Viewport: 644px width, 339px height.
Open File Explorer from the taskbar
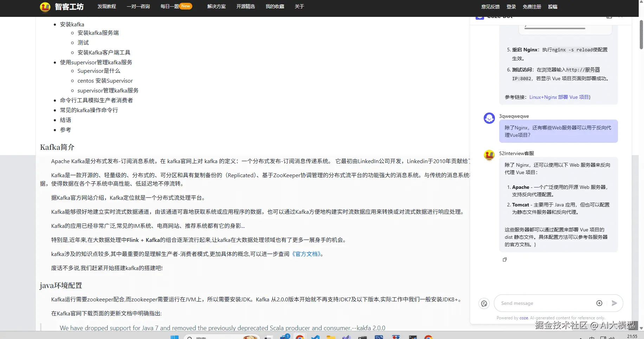click(331, 337)
